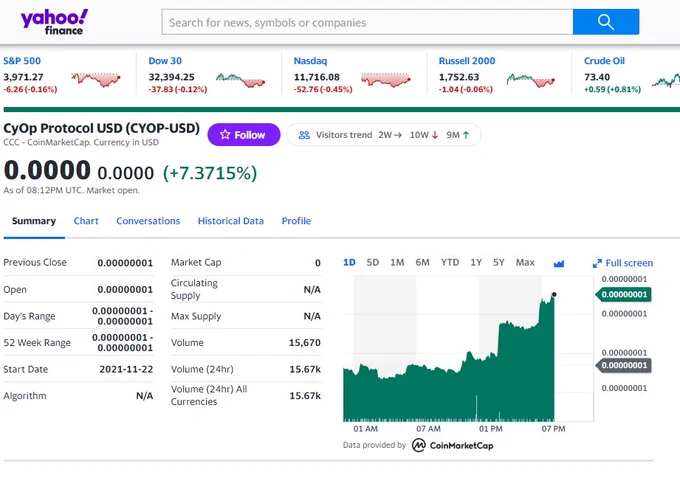Click the Volume (24hr) All Currencies label
680x478 pixels.
pos(209,395)
